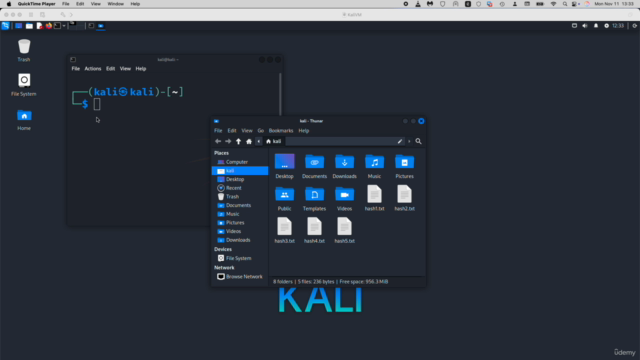Open Thunar's File menu
The height and width of the screenshot is (360, 640).
(x=218, y=131)
